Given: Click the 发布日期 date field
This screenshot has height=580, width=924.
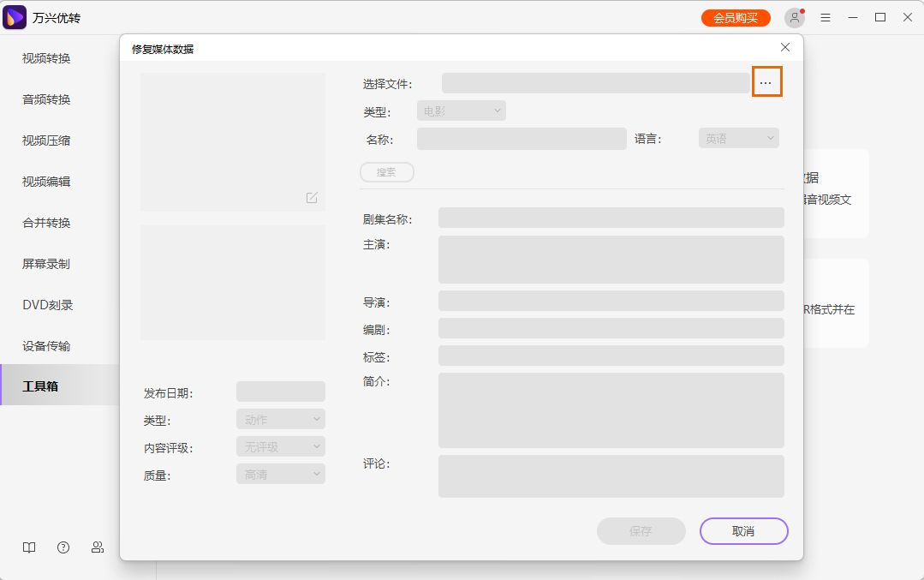Looking at the screenshot, I should (x=280, y=392).
